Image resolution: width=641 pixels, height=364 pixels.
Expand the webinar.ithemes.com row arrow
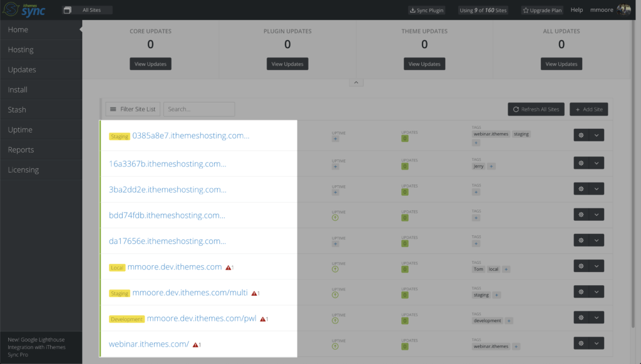tap(597, 343)
